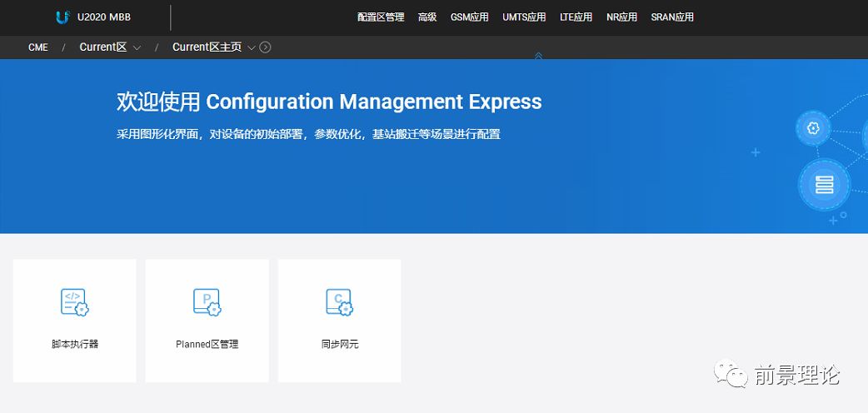Open the 同步网元 sync icon

[x=339, y=302]
